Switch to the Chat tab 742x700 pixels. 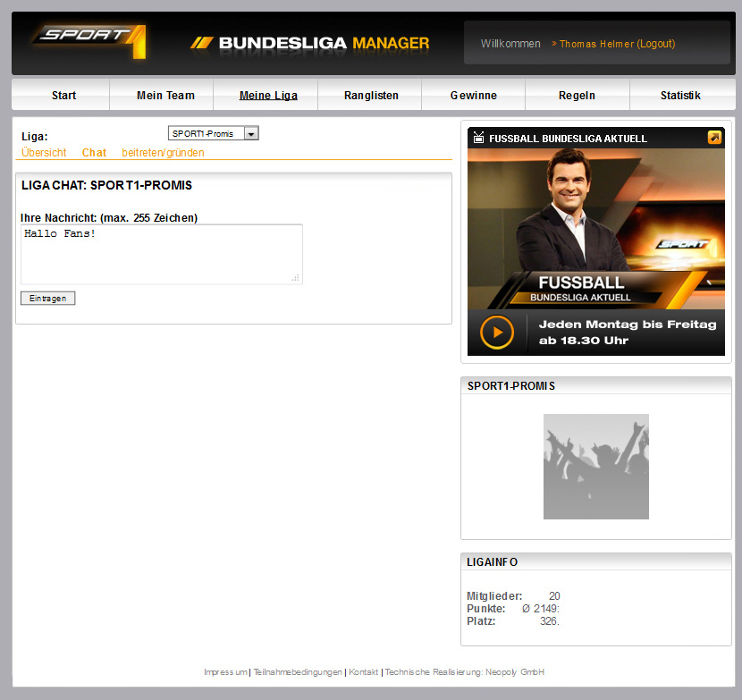pyautogui.click(x=94, y=152)
